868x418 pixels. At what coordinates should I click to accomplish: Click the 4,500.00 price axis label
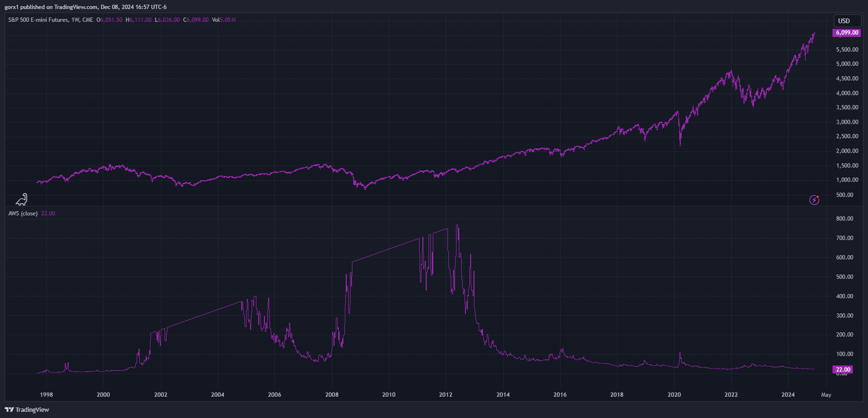click(847, 79)
